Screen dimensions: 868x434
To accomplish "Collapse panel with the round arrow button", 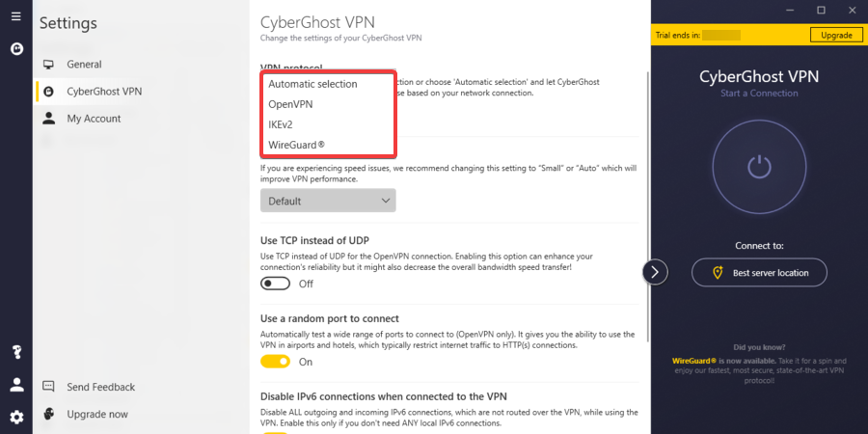I will [x=655, y=272].
